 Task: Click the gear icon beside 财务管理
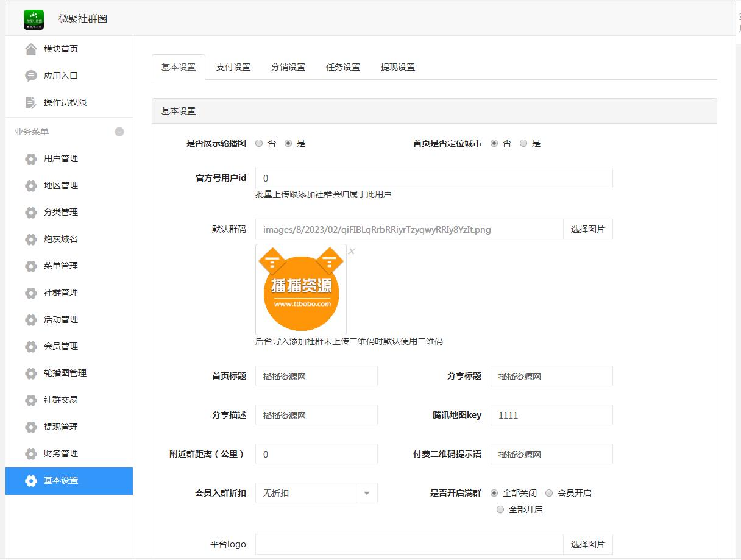(31, 453)
